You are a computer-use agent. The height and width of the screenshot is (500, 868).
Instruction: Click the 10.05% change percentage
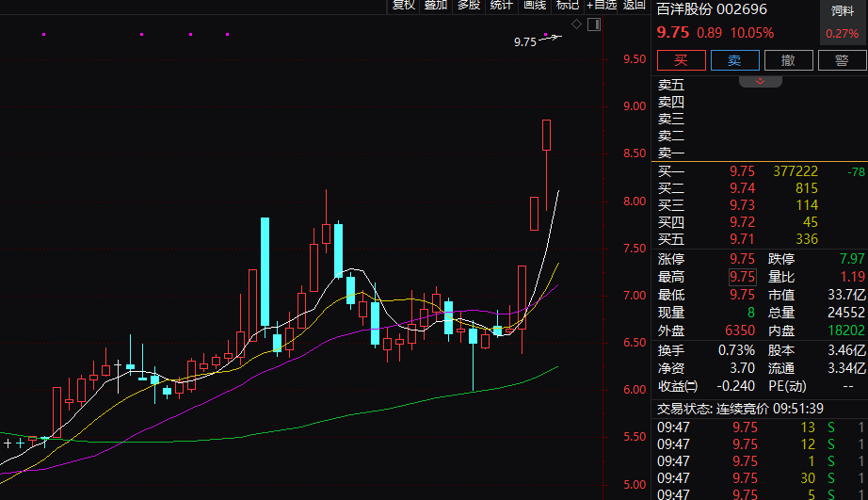(752, 33)
